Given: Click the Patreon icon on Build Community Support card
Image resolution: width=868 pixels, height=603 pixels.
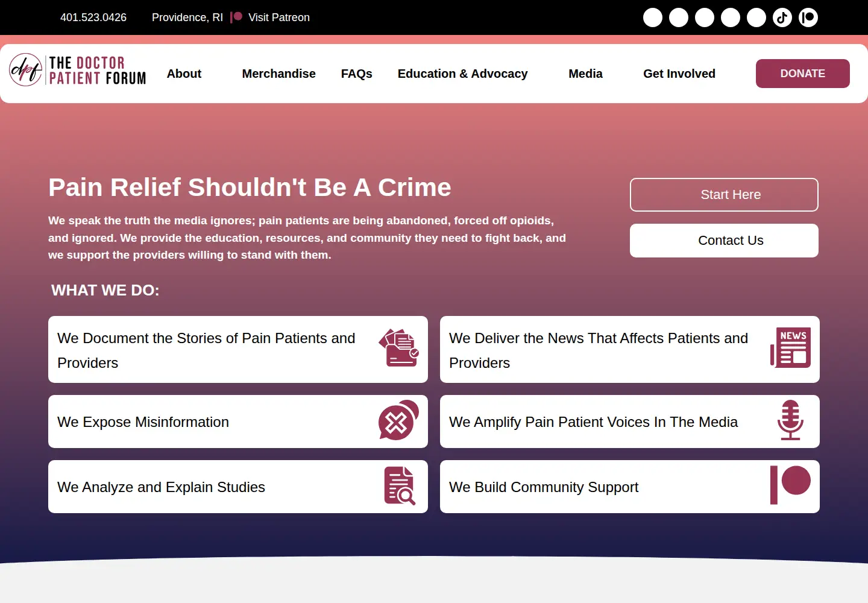Looking at the screenshot, I should click(x=791, y=485).
